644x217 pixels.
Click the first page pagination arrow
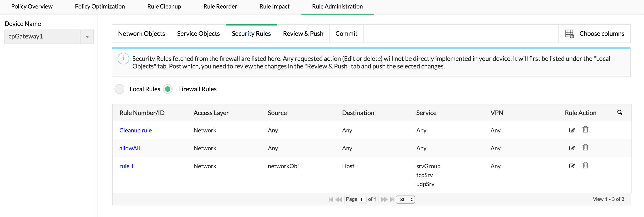pyautogui.click(x=330, y=199)
